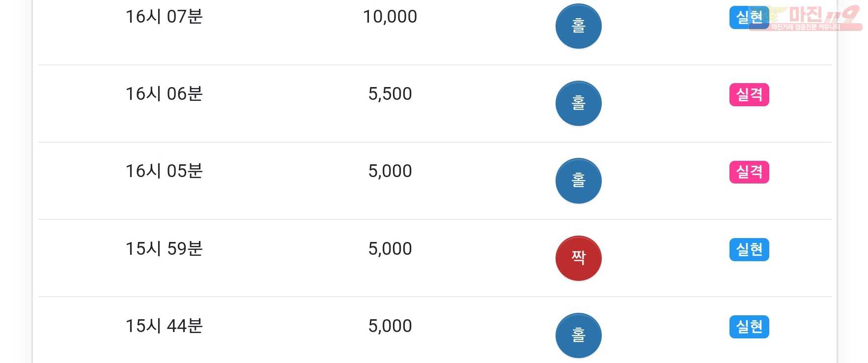The image size is (868, 363).
Task: Click the 마진 watermark logo
Action: 813,18
